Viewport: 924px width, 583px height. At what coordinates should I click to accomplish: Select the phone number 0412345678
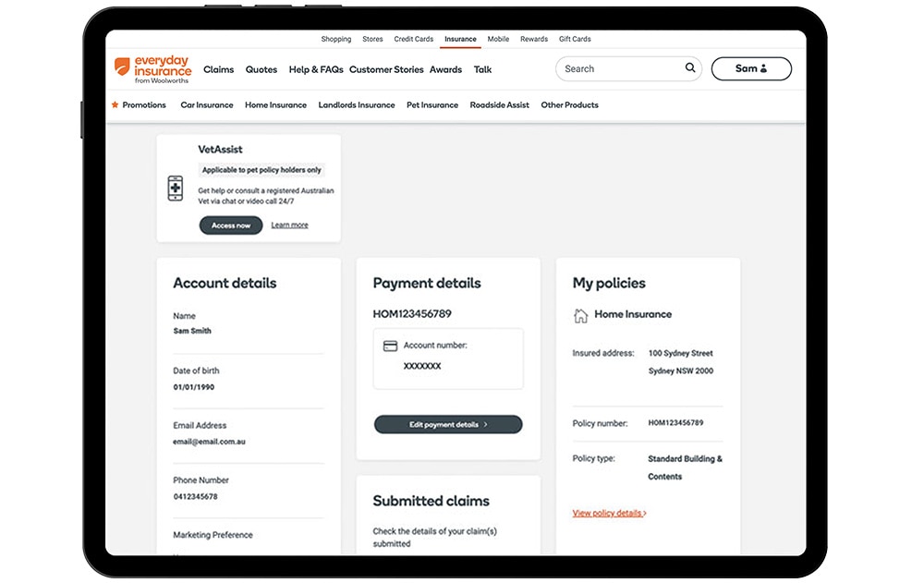click(x=196, y=496)
